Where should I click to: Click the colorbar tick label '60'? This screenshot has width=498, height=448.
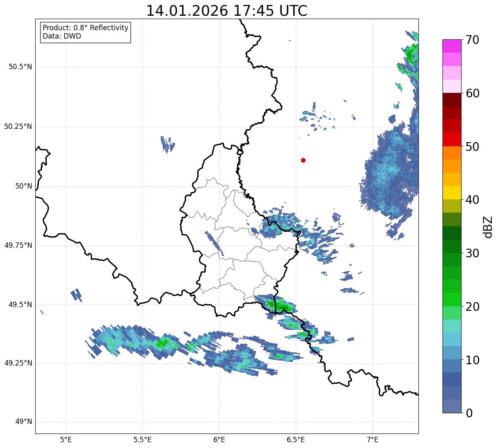pyautogui.click(x=472, y=93)
